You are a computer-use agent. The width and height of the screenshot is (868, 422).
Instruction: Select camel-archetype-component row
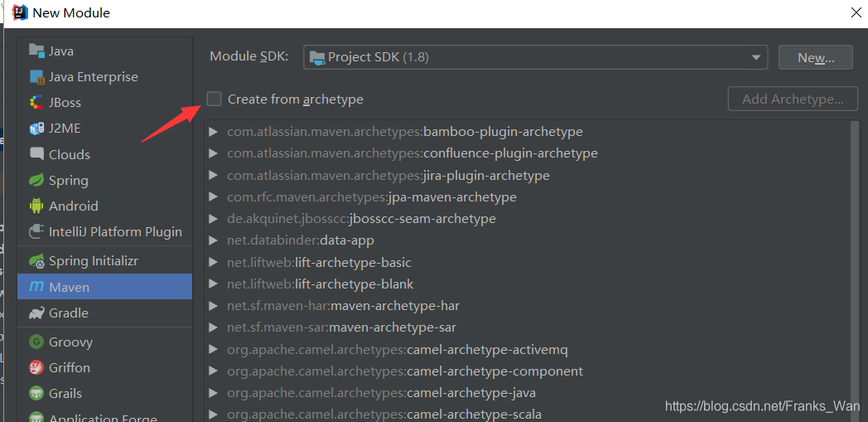528,371
